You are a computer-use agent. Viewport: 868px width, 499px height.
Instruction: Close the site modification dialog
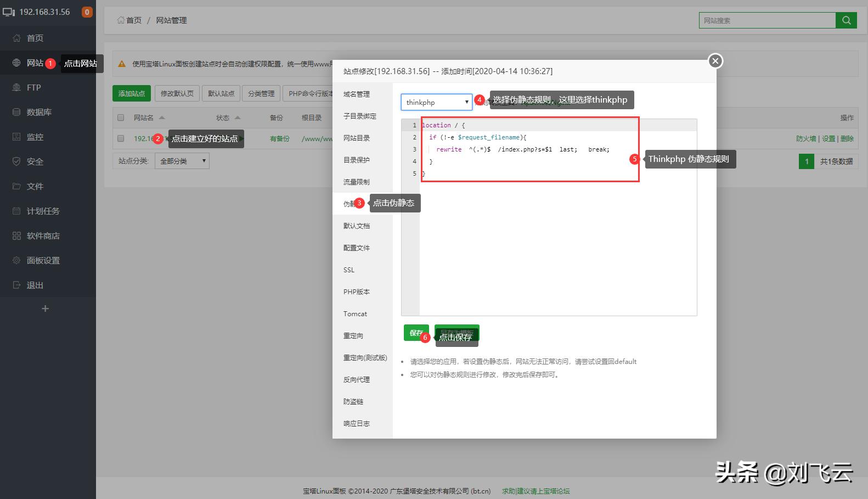(x=715, y=61)
